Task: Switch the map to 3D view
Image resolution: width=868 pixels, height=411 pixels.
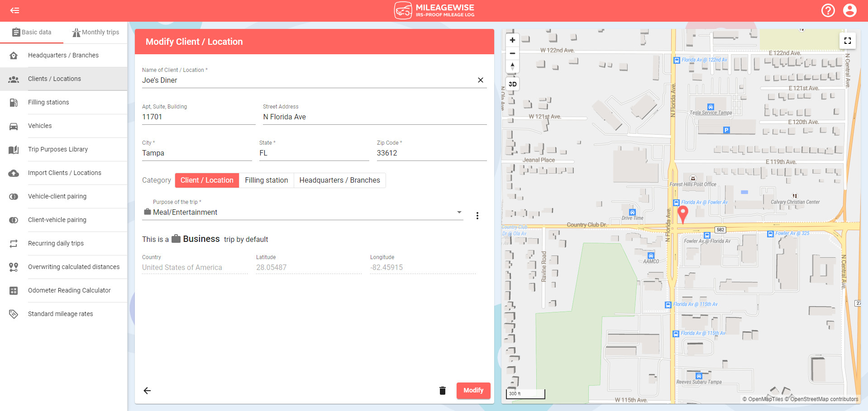Action: tap(512, 84)
